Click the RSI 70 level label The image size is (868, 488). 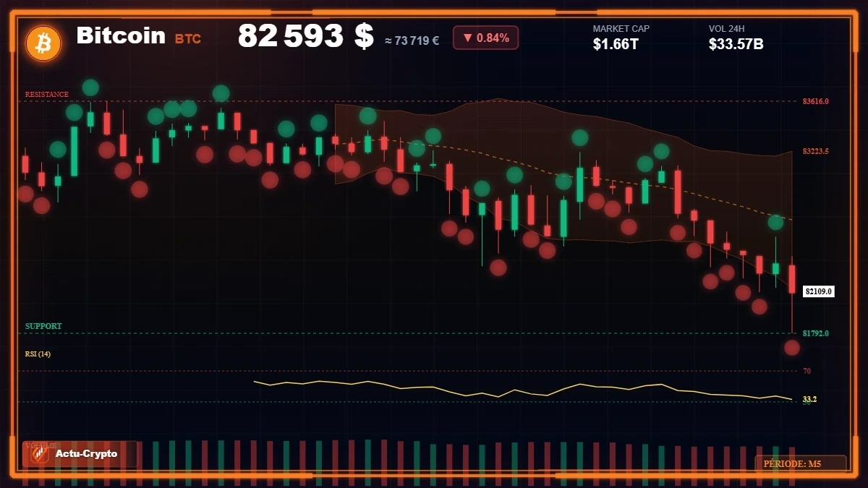click(807, 371)
